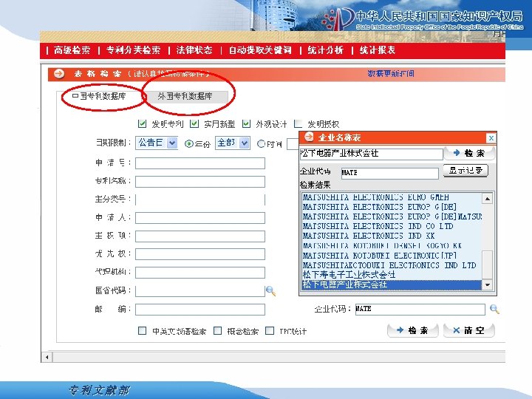
Task: Enable the 发明授权 checkbox
Action: tap(298, 124)
